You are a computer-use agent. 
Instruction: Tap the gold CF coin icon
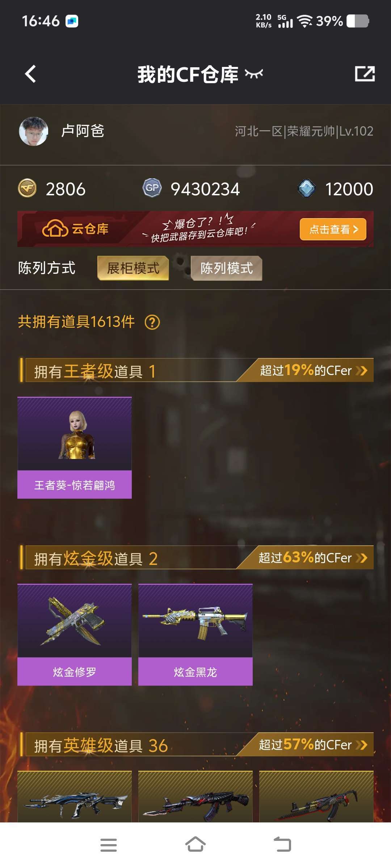pyautogui.click(x=27, y=188)
